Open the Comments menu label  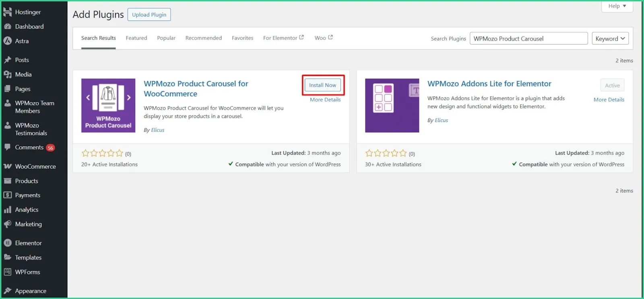pyautogui.click(x=29, y=147)
